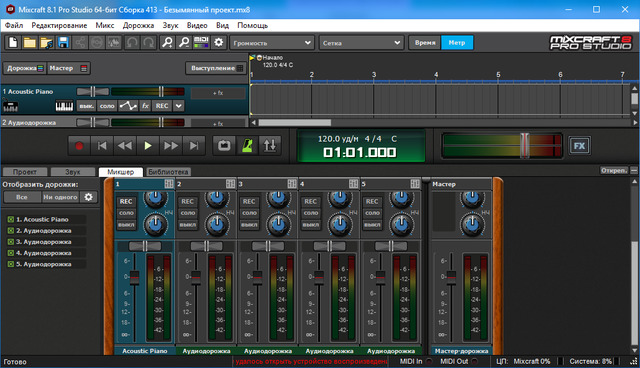
Task: Save the project with the floppy disk icon
Action: [63, 42]
